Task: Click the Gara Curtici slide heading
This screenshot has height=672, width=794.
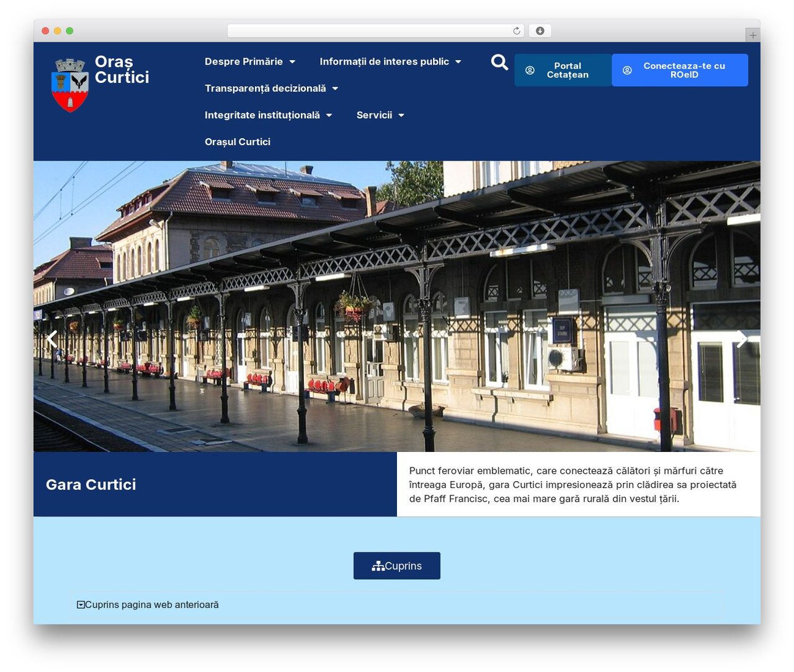Action: click(91, 485)
